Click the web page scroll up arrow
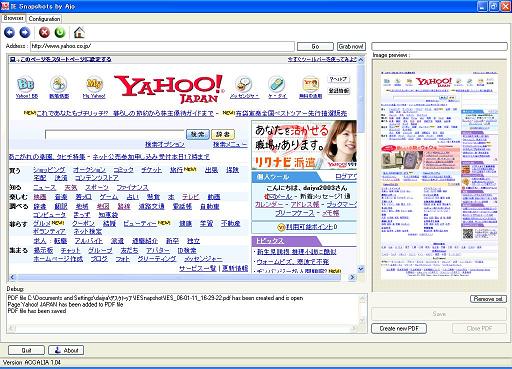This screenshot has height=369, width=512. pos(361,60)
